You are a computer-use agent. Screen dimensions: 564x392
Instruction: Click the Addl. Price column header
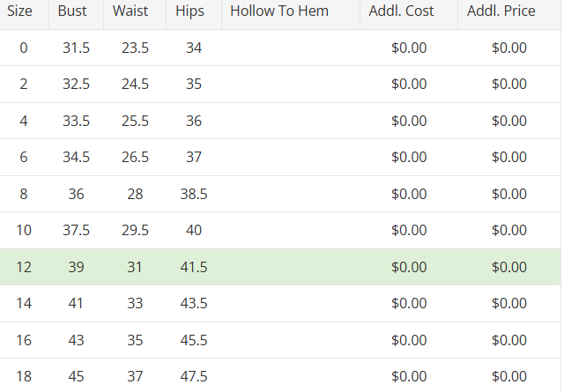(x=501, y=11)
